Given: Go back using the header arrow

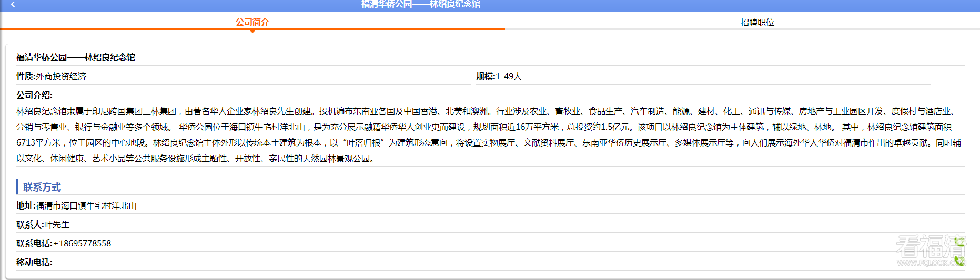Looking at the screenshot, I should click(13, 4).
